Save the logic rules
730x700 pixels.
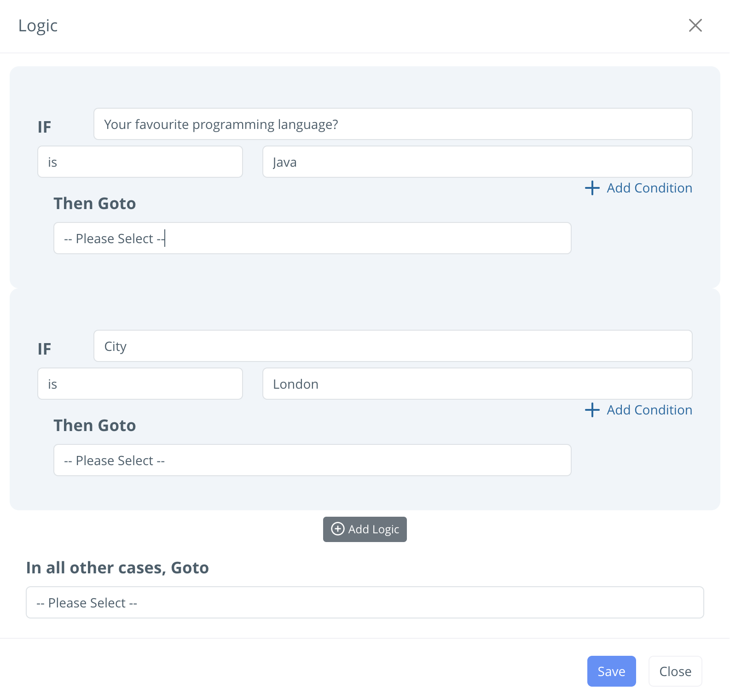point(611,671)
